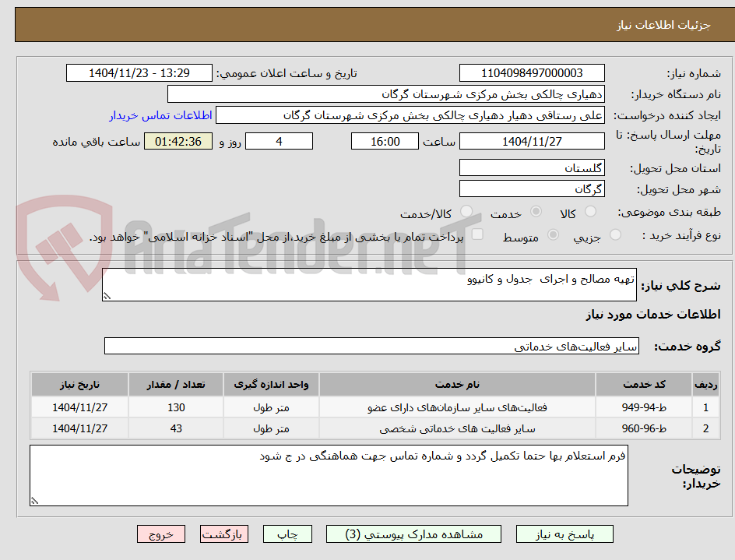Click the گروه خدمت field
The width and height of the screenshot is (735, 560).
pyautogui.click(x=371, y=346)
